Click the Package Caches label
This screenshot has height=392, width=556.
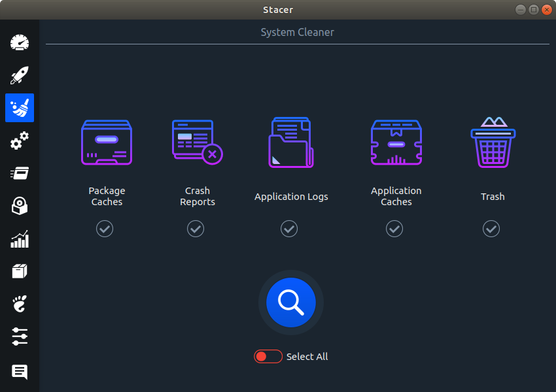click(x=107, y=196)
